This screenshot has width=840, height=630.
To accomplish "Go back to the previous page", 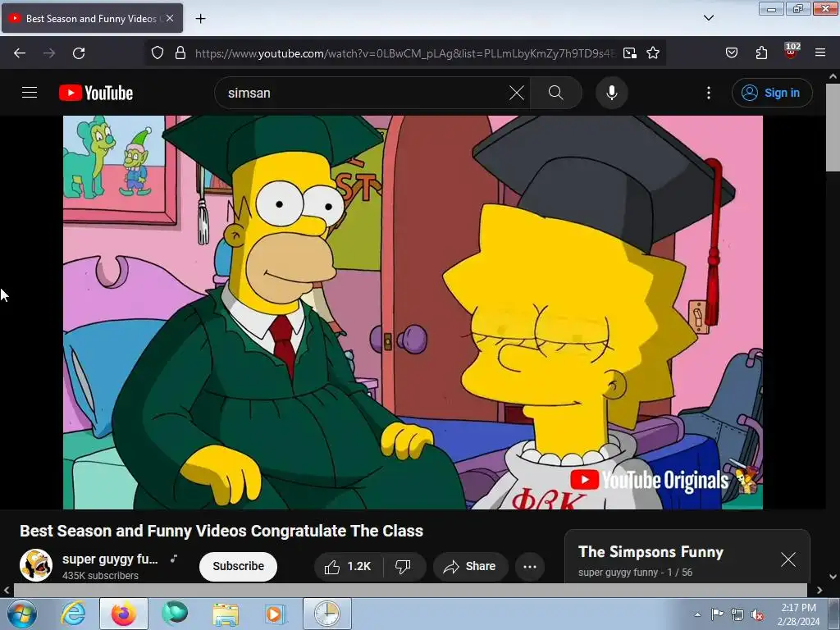I will (20, 53).
